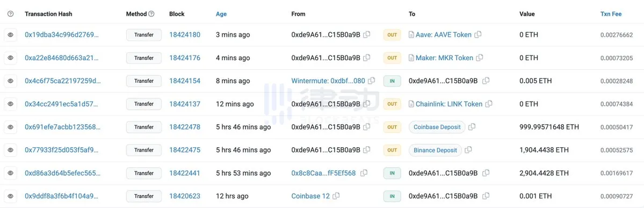The width and height of the screenshot is (644, 208).
Task: Click contract icon beside Maker: MKR Token
Action: [x=411, y=58]
